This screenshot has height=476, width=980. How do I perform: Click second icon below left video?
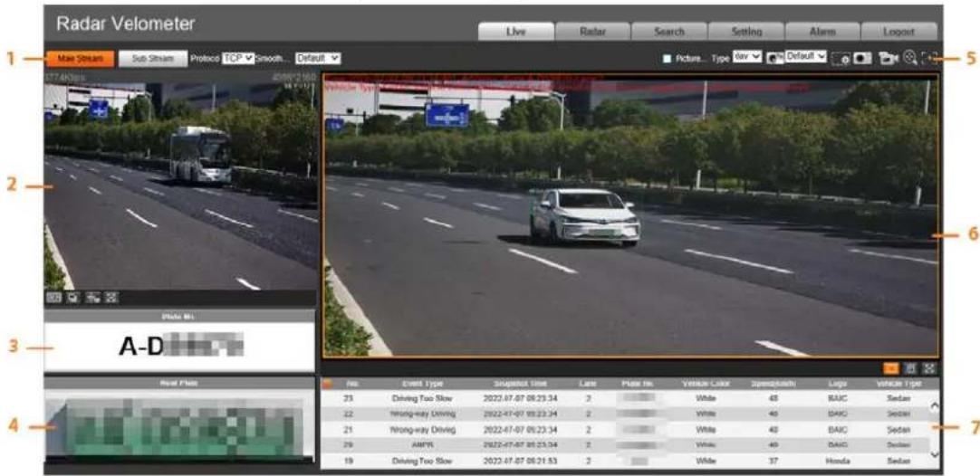pos(73,298)
